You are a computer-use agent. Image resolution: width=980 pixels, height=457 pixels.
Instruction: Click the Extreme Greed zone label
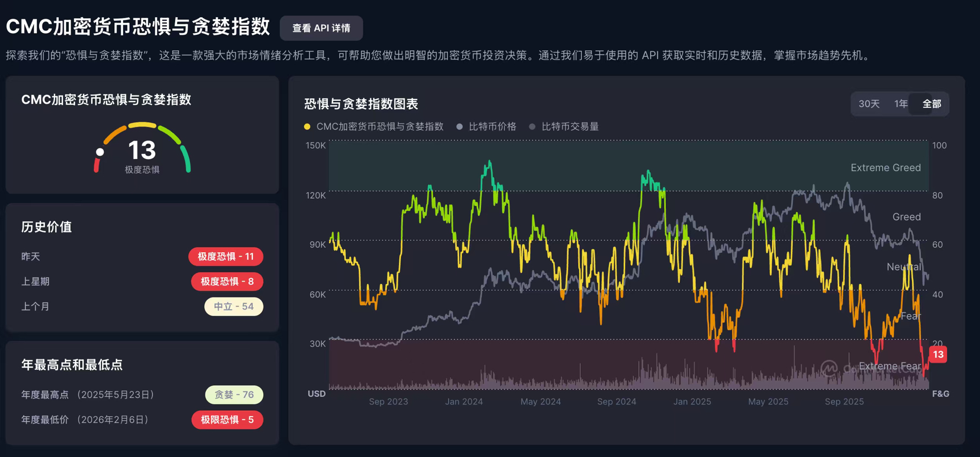pos(886,168)
